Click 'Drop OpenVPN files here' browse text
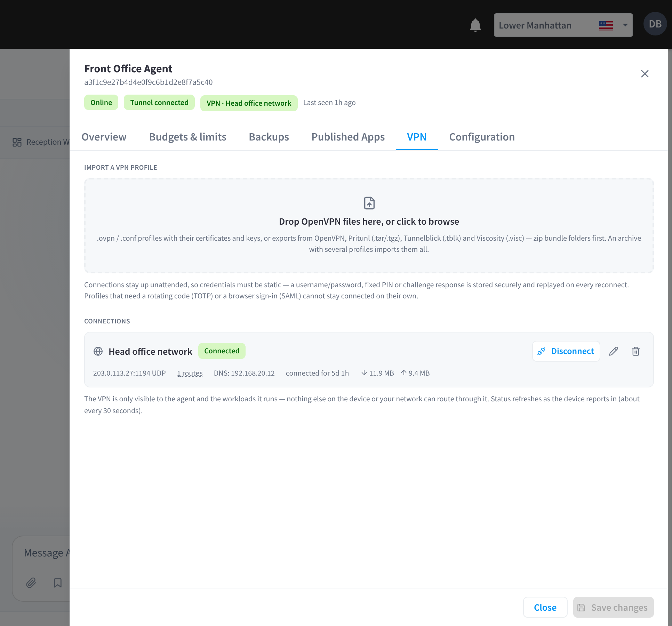672x626 pixels. tap(369, 222)
